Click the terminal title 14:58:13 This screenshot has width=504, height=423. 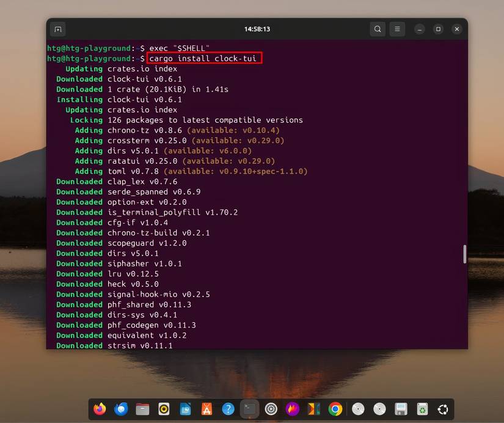coord(257,29)
